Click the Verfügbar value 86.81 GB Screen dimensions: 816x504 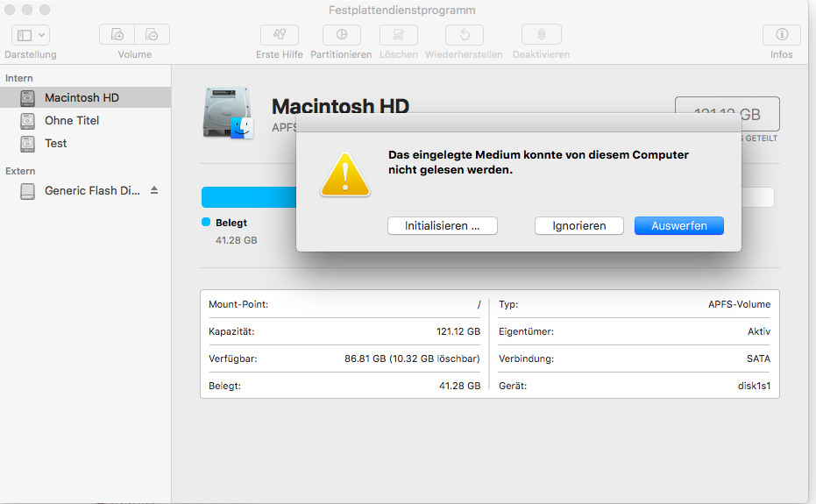pos(412,358)
